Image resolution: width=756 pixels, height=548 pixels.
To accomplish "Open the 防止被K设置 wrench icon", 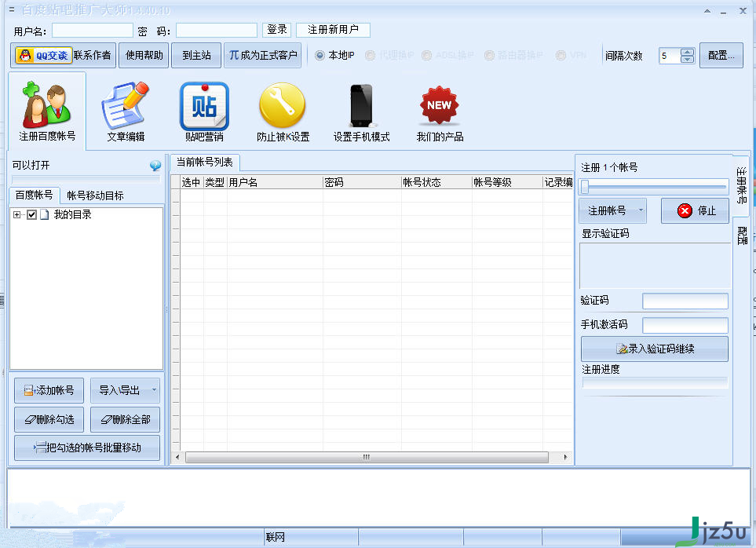I will 283,111.
